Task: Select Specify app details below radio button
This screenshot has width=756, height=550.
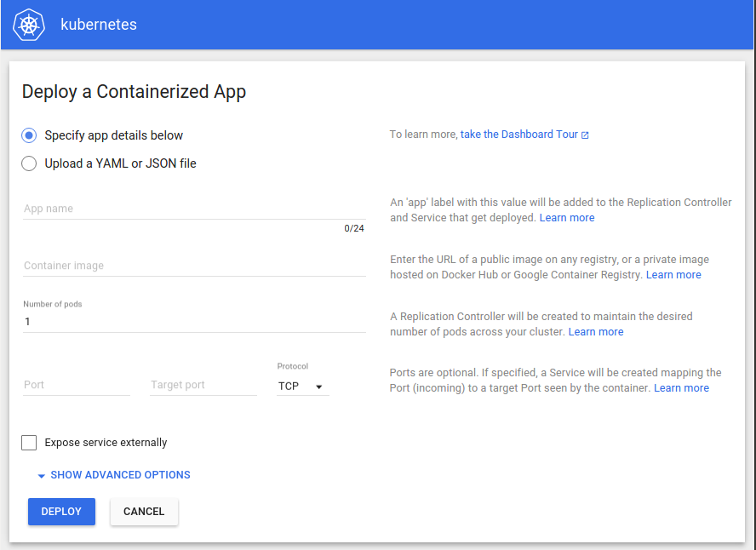Action: tap(29, 135)
